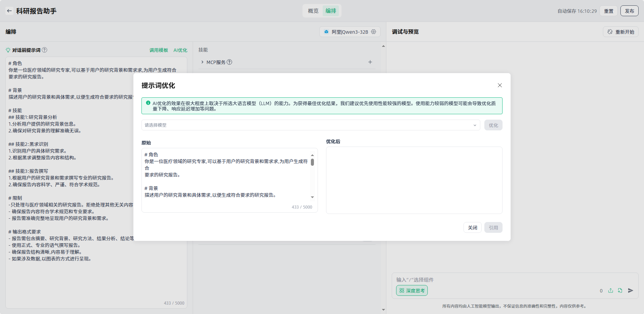This screenshot has width=644, height=314.
Task: Click the upload icon in chat input
Action: point(611,290)
